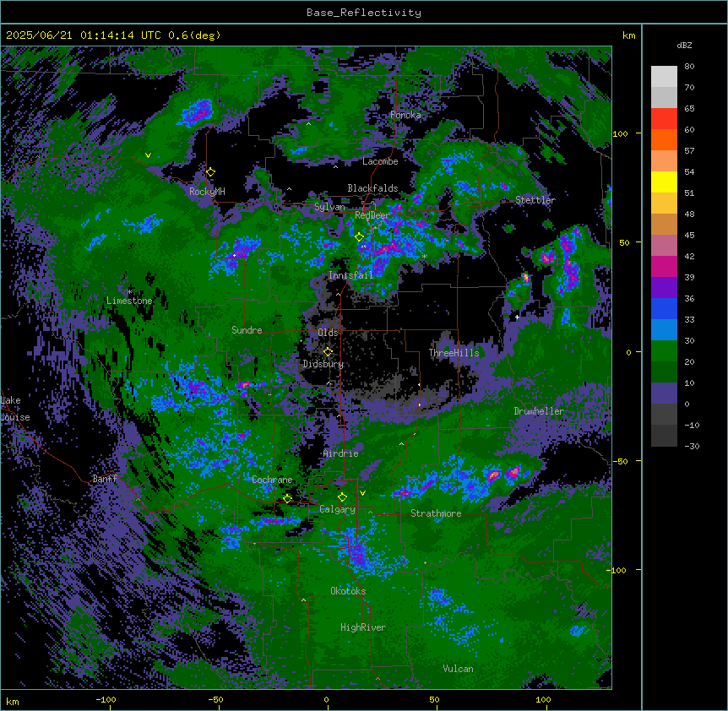Click the Lake Louise label at map edge
The width and height of the screenshot is (728, 711).
point(14,409)
